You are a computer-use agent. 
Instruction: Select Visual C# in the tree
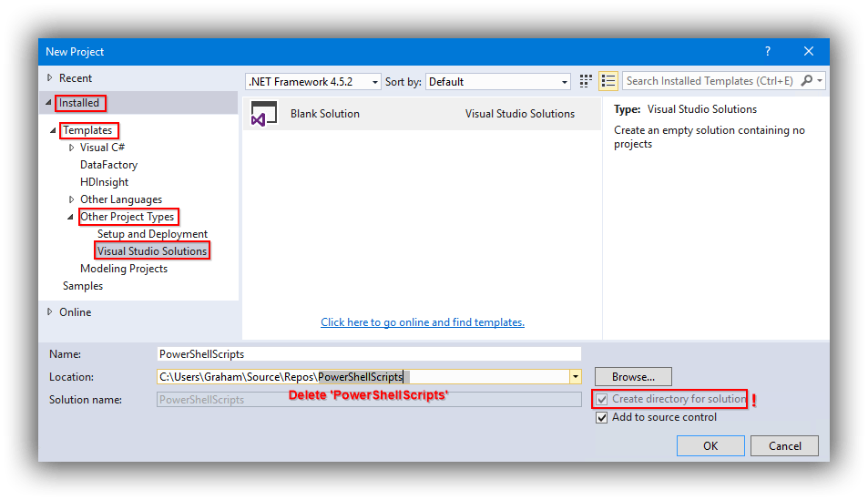coord(102,148)
